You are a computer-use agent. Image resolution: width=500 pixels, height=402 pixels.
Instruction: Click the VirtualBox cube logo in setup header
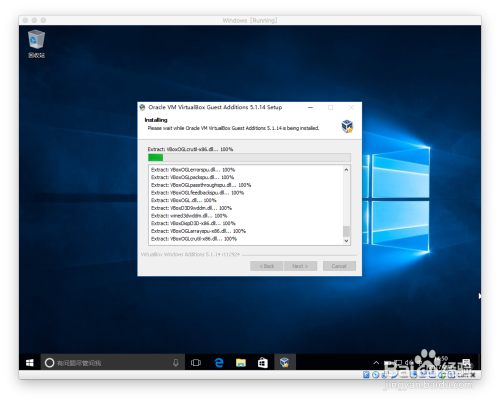click(347, 126)
